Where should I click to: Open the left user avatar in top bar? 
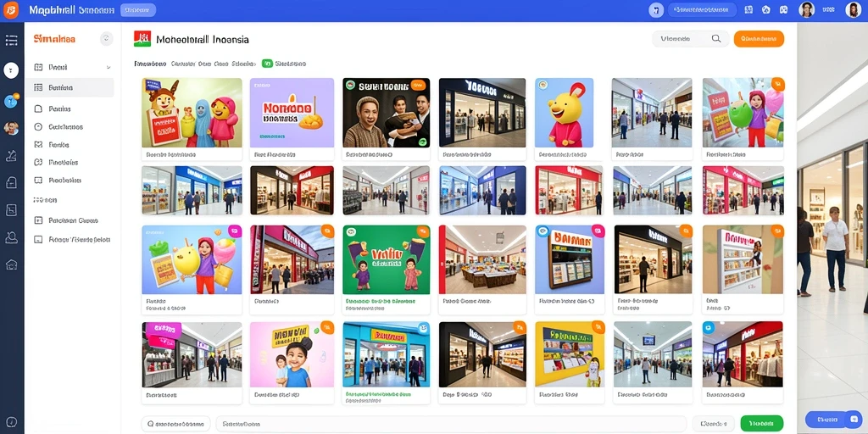point(807,9)
